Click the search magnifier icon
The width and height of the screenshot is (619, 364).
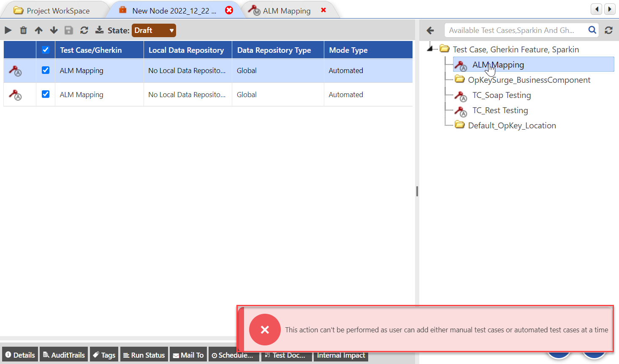pos(592,30)
